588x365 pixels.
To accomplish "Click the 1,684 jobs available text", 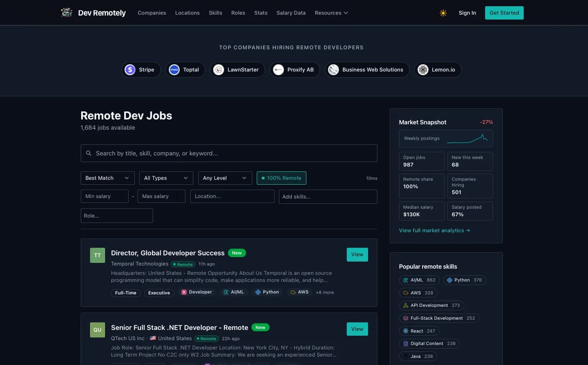I will click(x=108, y=128).
